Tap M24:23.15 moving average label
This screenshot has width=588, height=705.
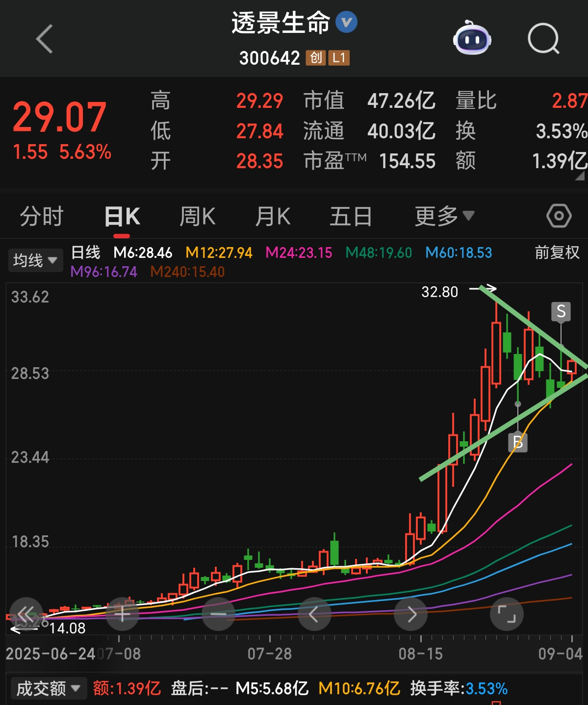(x=299, y=253)
